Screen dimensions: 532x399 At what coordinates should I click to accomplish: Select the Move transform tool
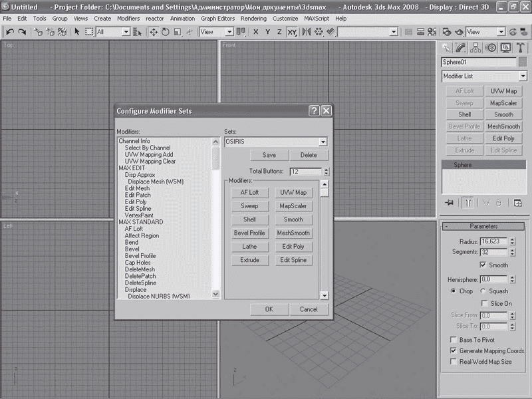[153, 32]
